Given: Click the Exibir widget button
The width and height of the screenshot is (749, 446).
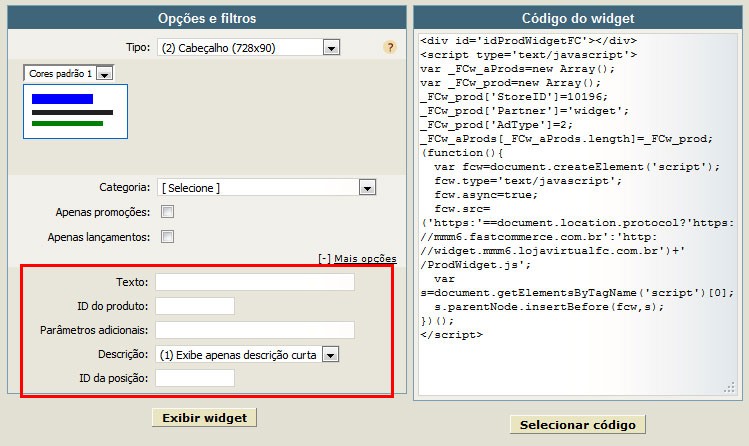Looking at the screenshot, I should (204, 418).
